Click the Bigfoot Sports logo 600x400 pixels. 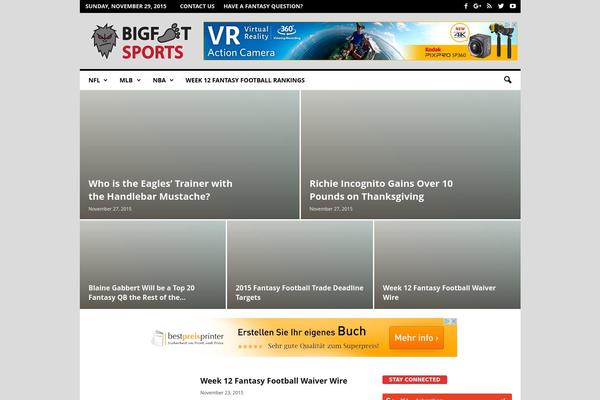141,41
